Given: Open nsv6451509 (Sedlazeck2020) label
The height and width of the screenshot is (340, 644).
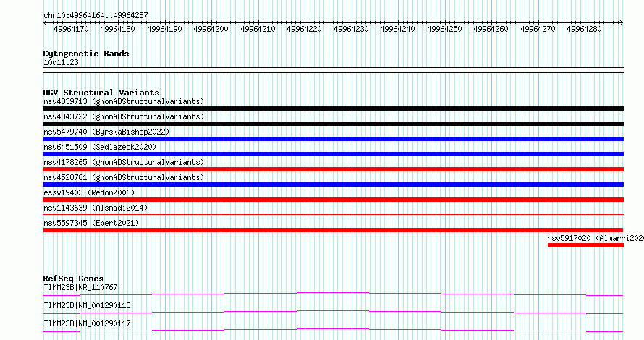Looking at the screenshot, I should point(100,147).
